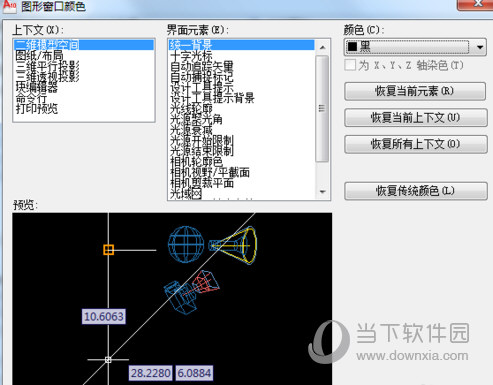Click the 6.0884 tooltip in preview
493x385 pixels.
194,373
